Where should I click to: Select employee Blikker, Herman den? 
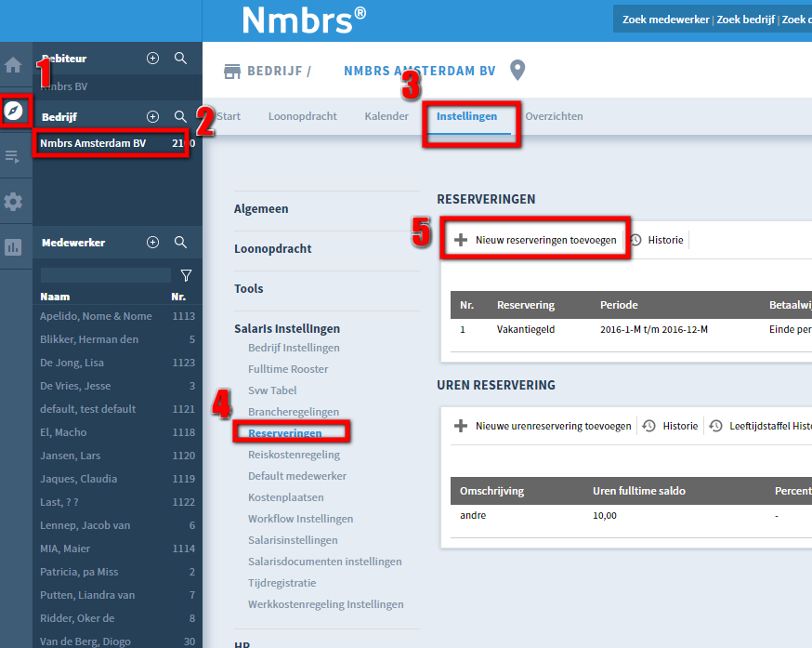pyautogui.click(x=118, y=339)
